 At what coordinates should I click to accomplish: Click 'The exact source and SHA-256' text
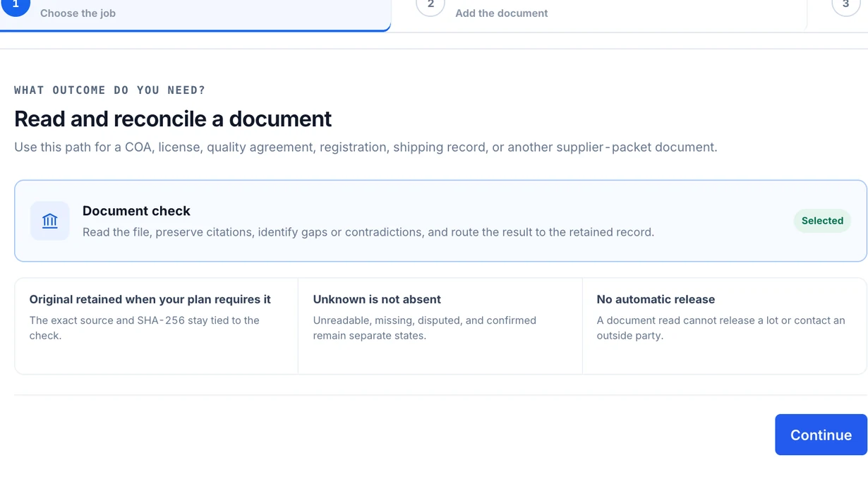tap(145, 328)
